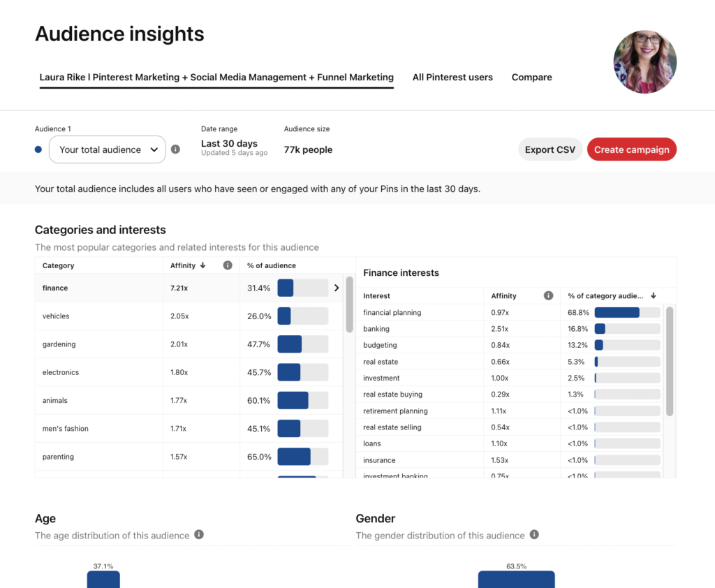Click 2.51x affinity value for banking
The image size is (715, 588).
pyautogui.click(x=500, y=329)
